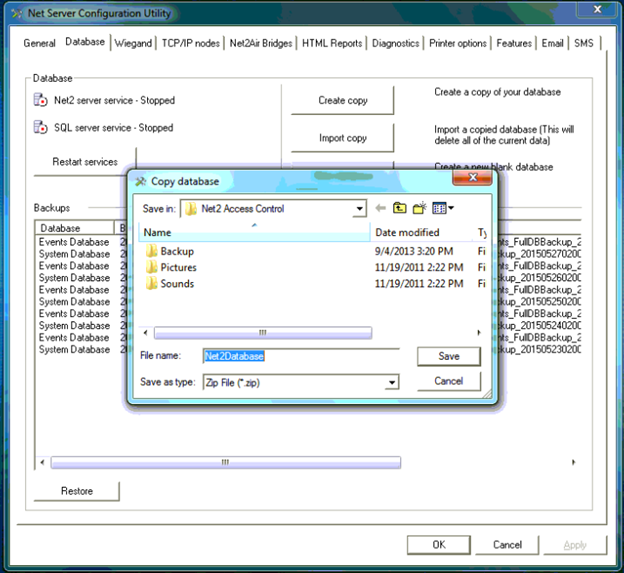
Task: Open the Net2Air Bridges tab
Action: (261, 43)
